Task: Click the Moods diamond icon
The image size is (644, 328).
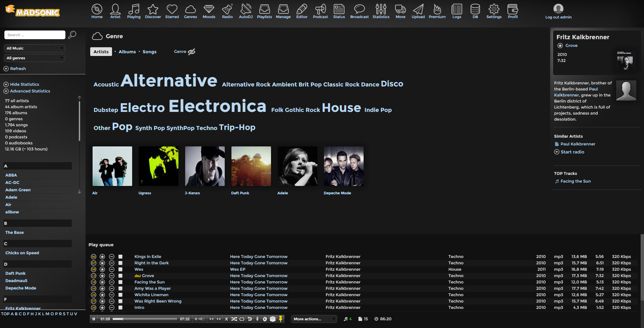Action: (209, 11)
